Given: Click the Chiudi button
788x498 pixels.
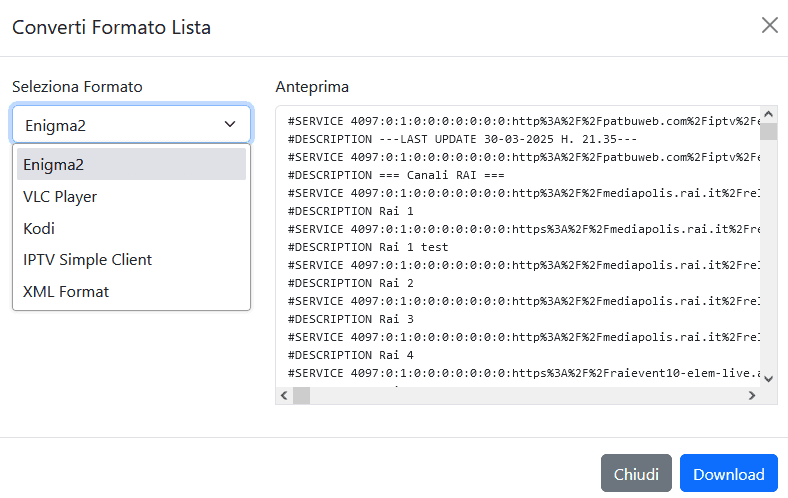Looking at the screenshot, I should coord(636,473).
